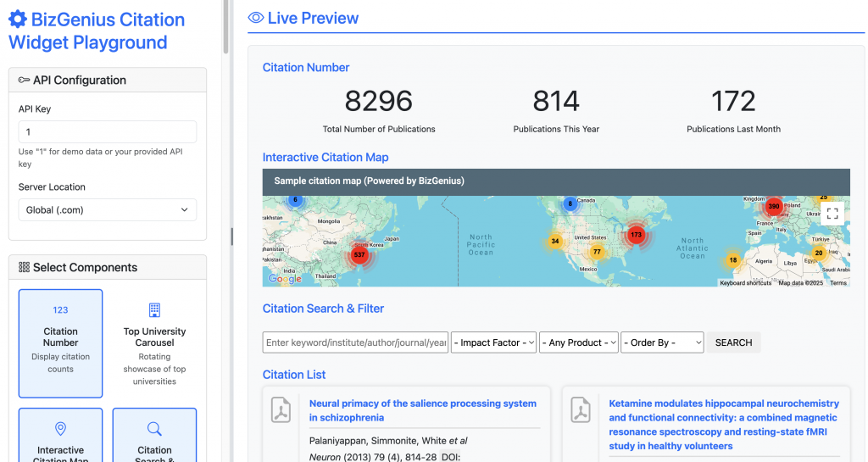Viewport: 868px width, 462px height.
Task: Click the API Key input field
Action: 108,131
